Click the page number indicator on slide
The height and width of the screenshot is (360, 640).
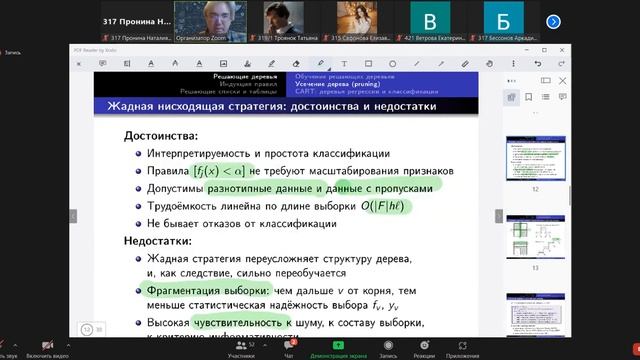tap(92, 329)
